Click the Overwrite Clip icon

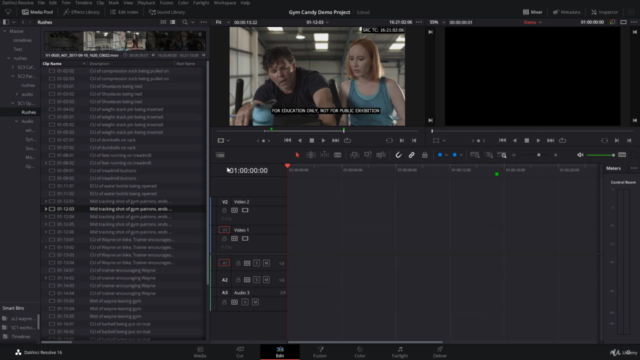coord(368,155)
